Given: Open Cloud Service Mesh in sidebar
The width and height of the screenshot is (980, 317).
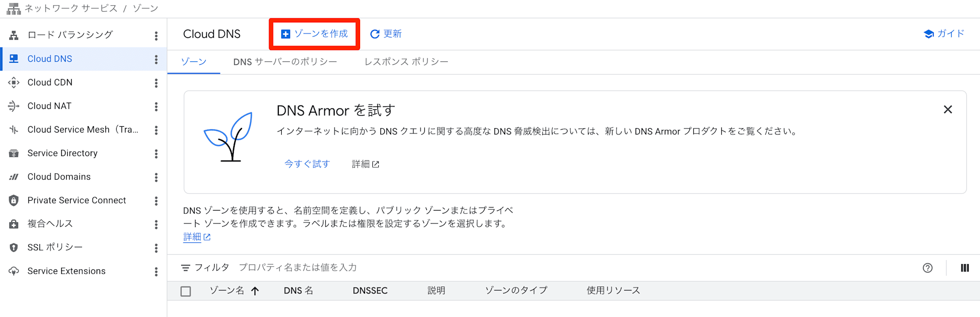Looking at the screenshot, I should [x=83, y=130].
